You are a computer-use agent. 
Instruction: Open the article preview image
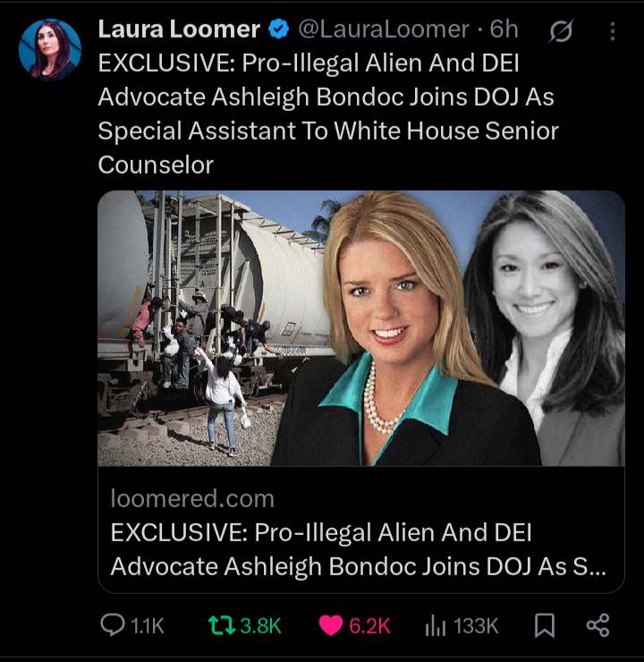(x=361, y=328)
